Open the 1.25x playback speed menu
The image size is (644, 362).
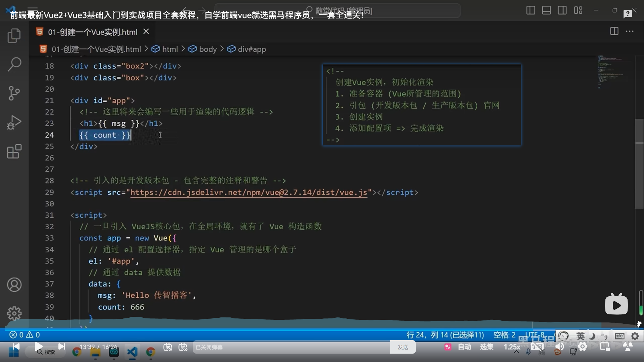point(512,347)
